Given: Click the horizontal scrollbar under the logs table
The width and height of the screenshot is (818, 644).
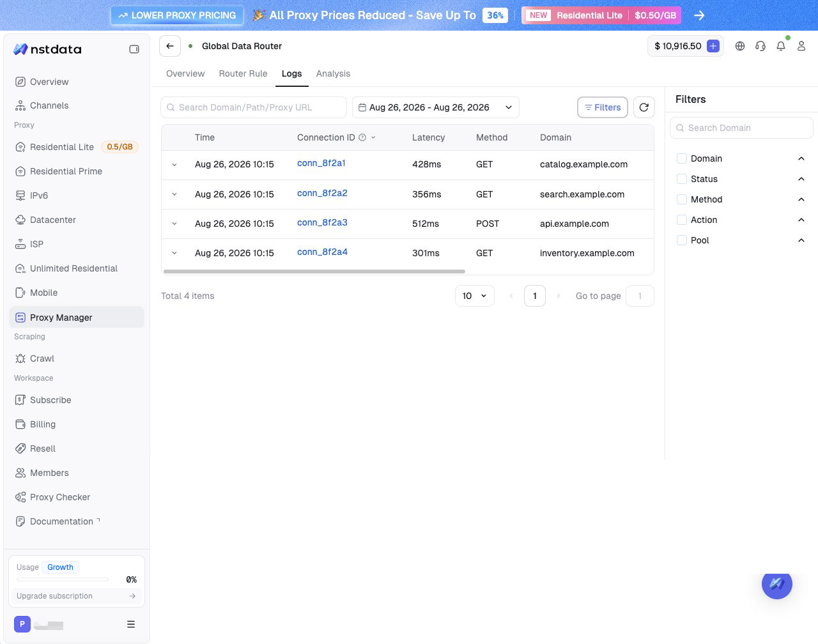Looking at the screenshot, I should 314,272.
